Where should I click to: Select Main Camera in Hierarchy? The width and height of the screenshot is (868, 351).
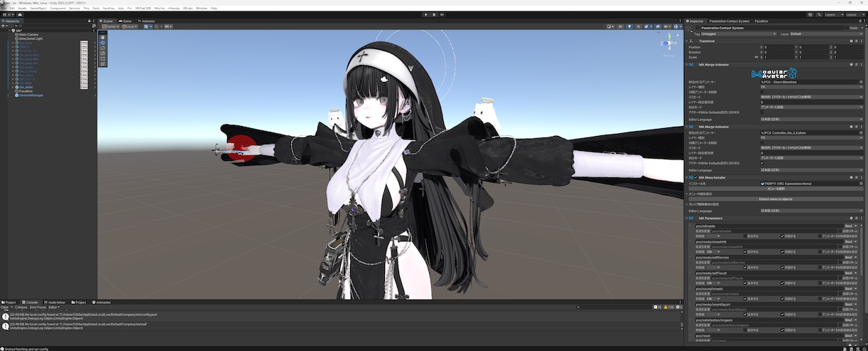[28, 34]
